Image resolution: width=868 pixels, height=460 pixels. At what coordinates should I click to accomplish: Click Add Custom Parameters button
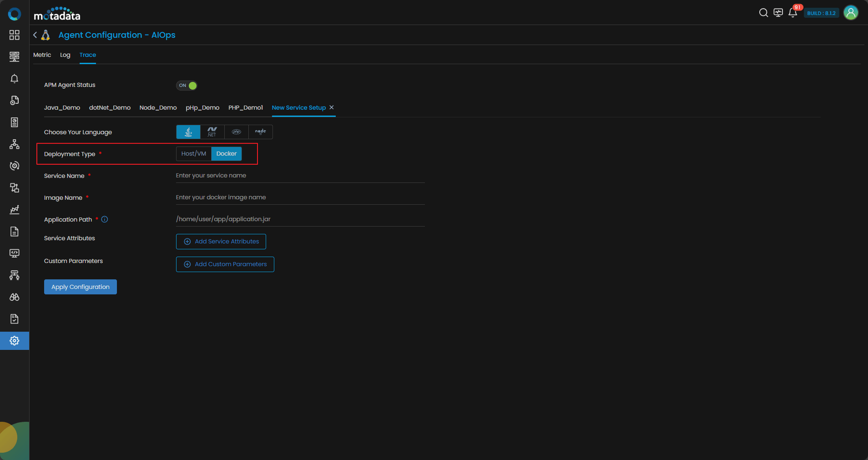point(225,264)
